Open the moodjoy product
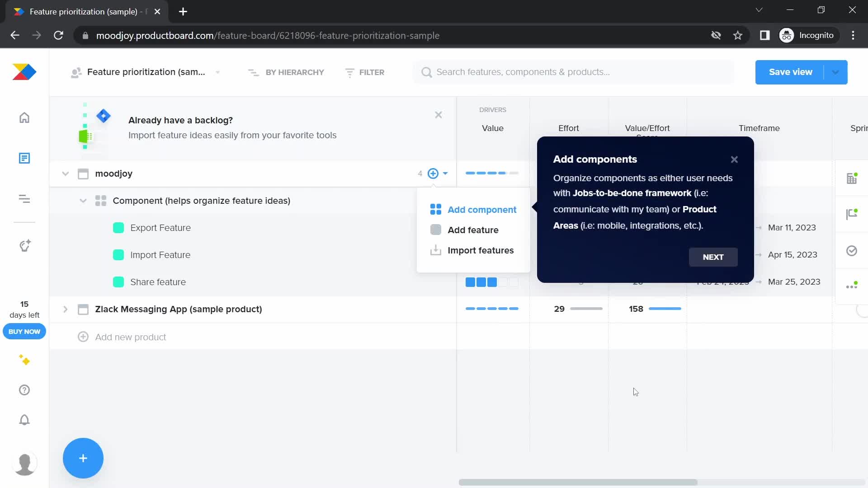This screenshot has width=868, height=488. click(113, 174)
